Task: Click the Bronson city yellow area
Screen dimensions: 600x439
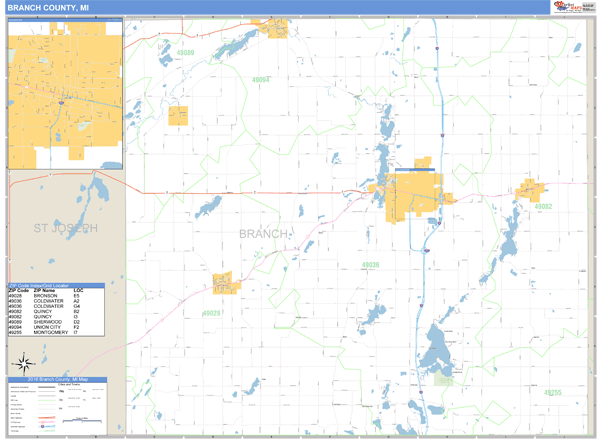Action: (224, 284)
